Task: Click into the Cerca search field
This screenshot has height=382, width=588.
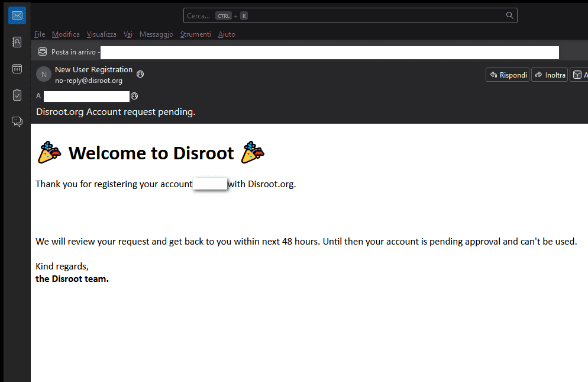Action: pyautogui.click(x=350, y=15)
